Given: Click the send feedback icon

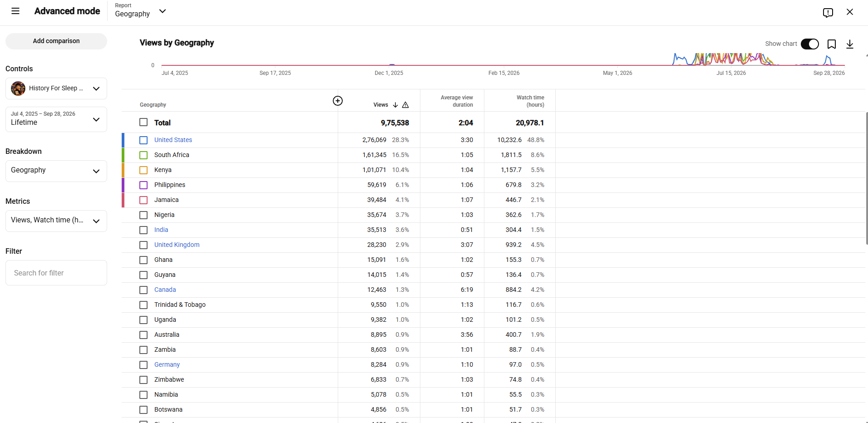Looking at the screenshot, I should pyautogui.click(x=828, y=12).
